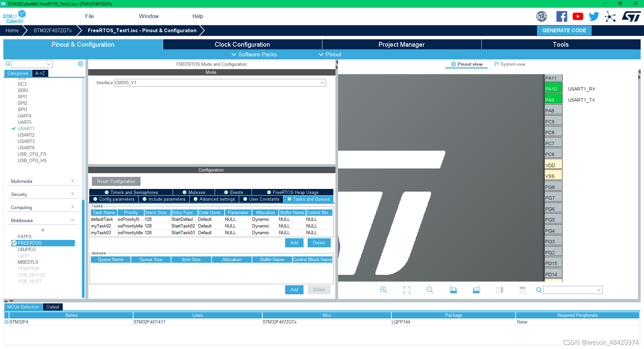Open the Software Packs dropdown
The height and width of the screenshot is (349, 644).
pyautogui.click(x=254, y=54)
